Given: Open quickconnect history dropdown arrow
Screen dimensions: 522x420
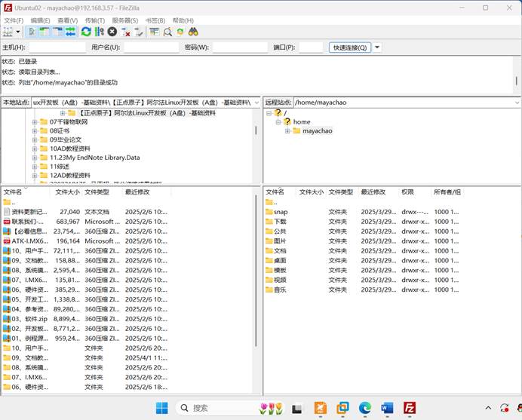Looking at the screenshot, I should (x=377, y=48).
